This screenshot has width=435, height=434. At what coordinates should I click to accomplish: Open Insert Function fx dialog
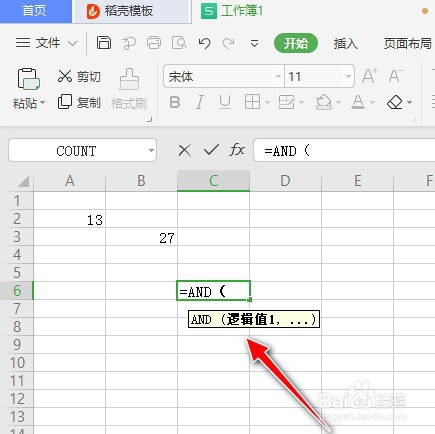(237, 150)
